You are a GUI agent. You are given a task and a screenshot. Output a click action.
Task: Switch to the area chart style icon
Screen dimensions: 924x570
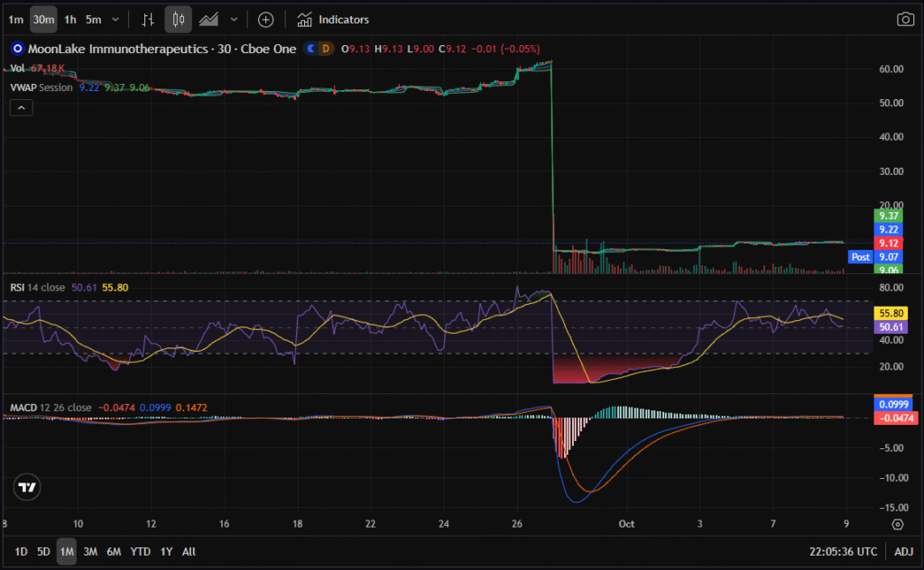tap(208, 19)
